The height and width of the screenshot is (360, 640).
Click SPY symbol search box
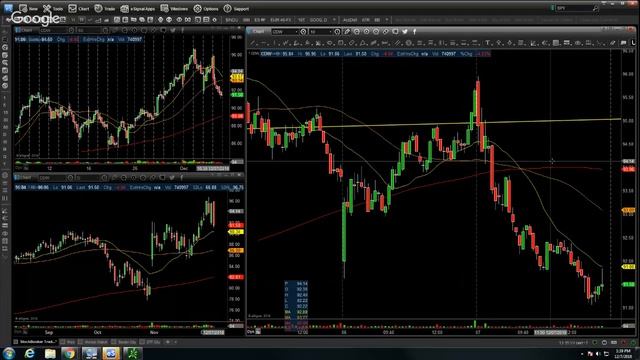click(573, 8)
